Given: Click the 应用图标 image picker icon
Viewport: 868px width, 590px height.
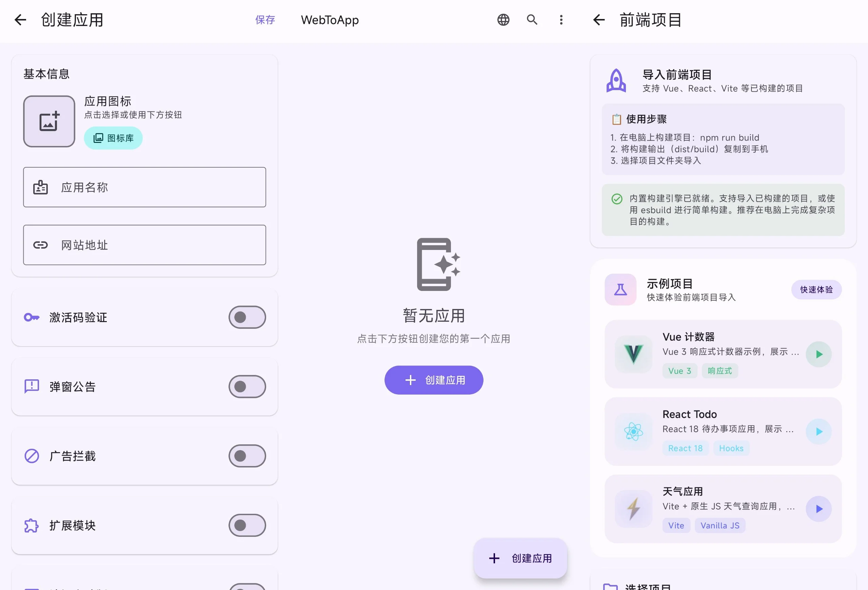Looking at the screenshot, I should (49, 121).
